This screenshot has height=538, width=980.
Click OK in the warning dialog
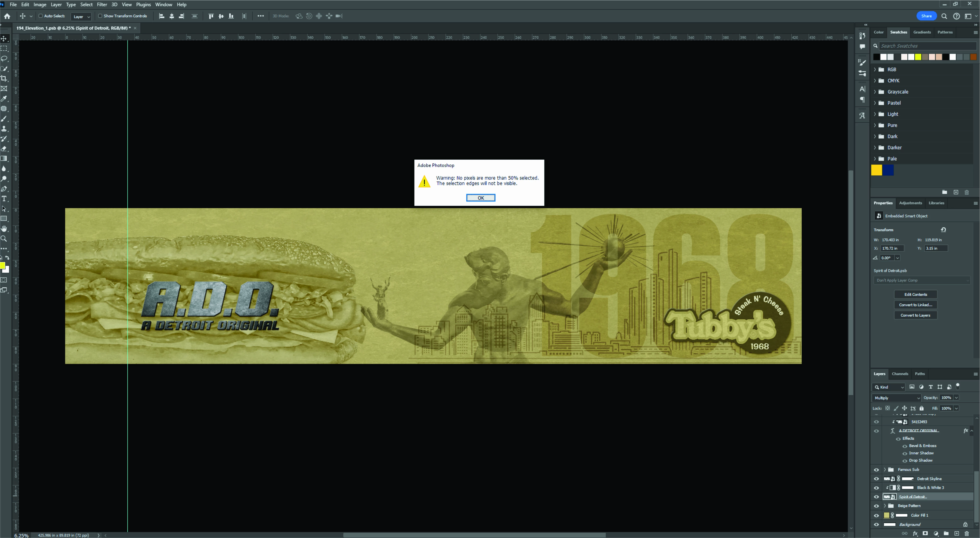[x=480, y=198]
